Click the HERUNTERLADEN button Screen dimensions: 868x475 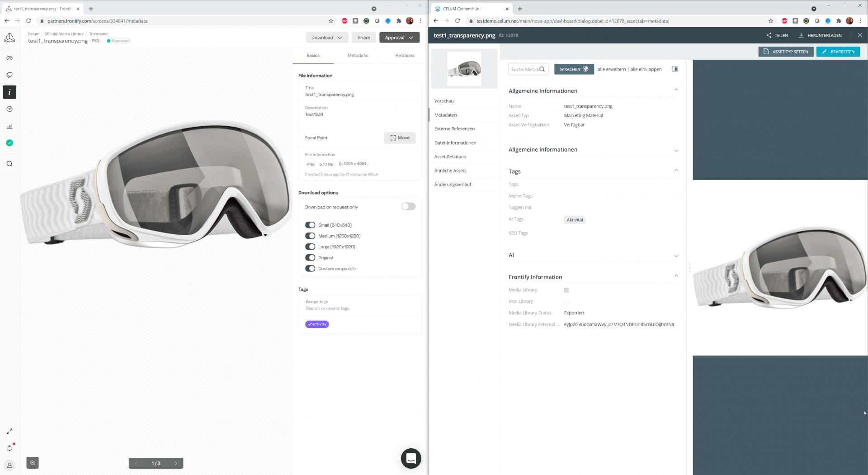point(820,35)
